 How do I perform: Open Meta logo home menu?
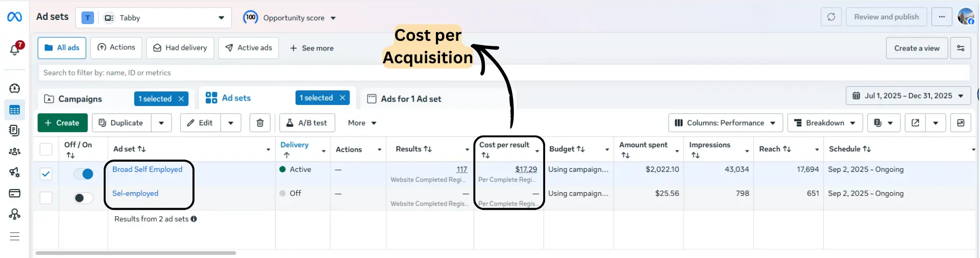(x=14, y=17)
